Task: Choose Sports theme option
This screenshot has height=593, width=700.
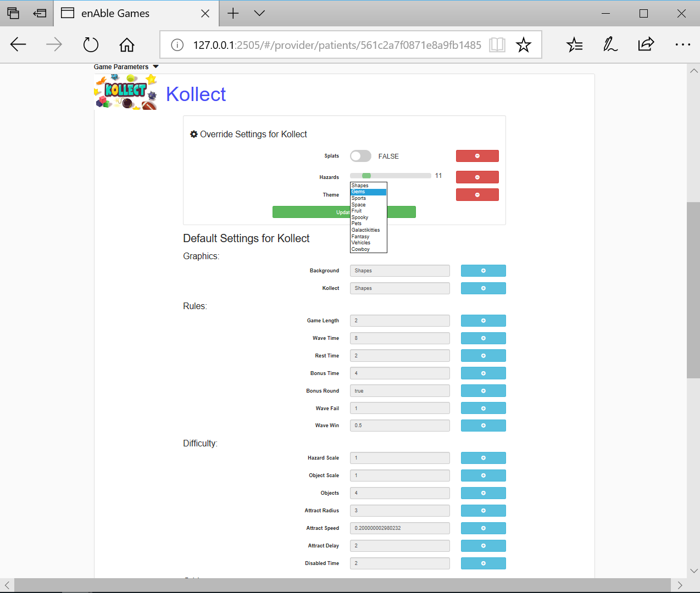Action: [x=368, y=198]
